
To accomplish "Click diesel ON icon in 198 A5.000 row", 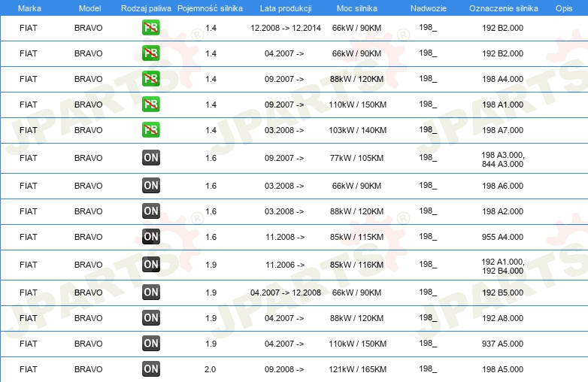I will pos(150,369).
